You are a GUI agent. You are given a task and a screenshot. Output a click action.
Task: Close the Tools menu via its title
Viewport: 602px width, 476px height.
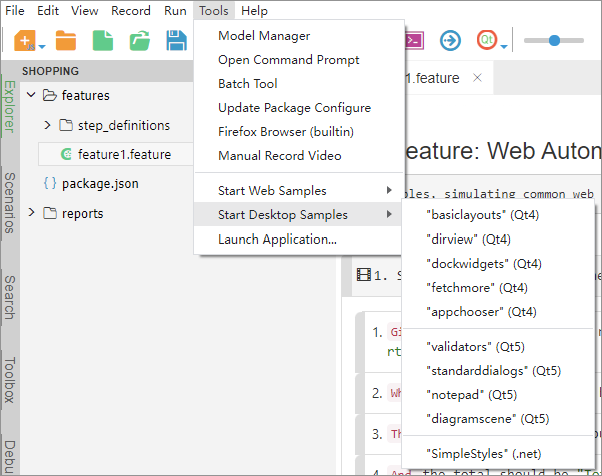pos(213,10)
